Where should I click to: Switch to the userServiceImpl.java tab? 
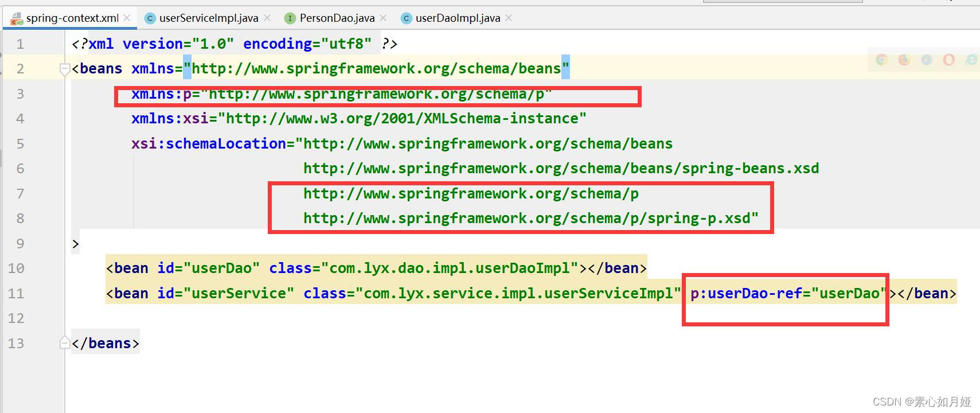click(209, 18)
